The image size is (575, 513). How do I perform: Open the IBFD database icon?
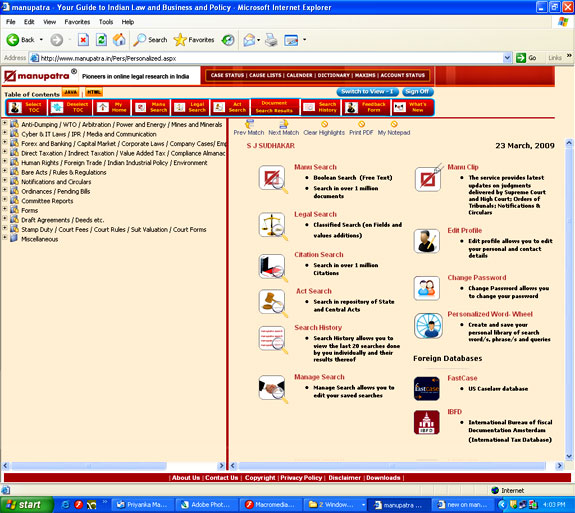[x=426, y=422]
